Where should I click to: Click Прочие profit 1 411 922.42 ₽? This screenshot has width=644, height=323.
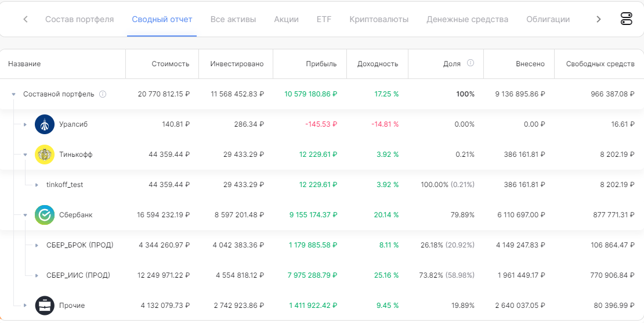313,306
